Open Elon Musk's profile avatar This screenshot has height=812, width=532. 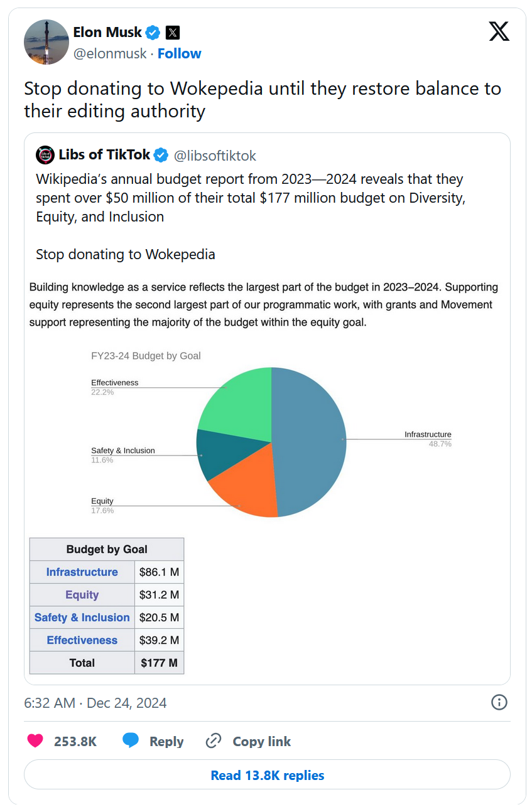point(46,42)
